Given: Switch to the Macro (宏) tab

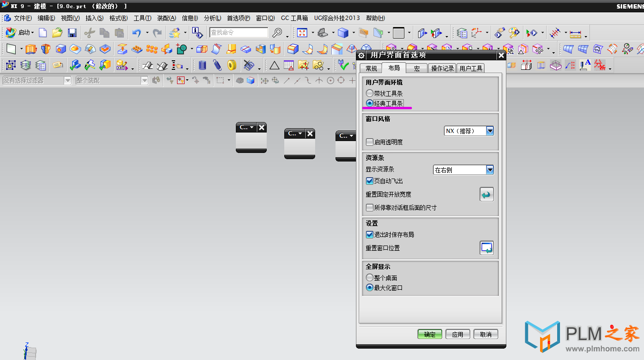Looking at the screenshot, I should (417, 68).
